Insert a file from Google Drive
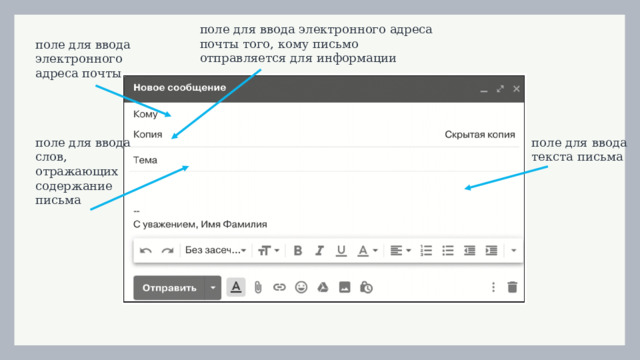The height and width of the screenshot is (360, 640). [323, 288]
